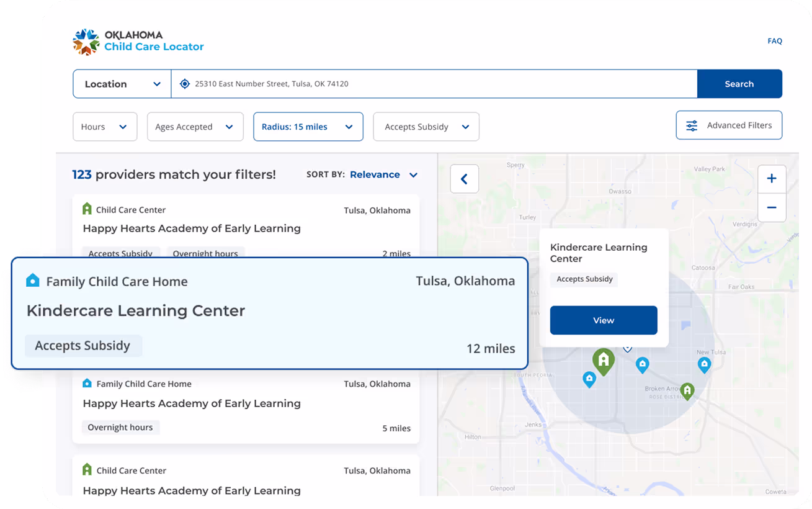Click the green pin near Broken Arrow
812x509 pixels.
pyautogui.click(x=687, y=391)
